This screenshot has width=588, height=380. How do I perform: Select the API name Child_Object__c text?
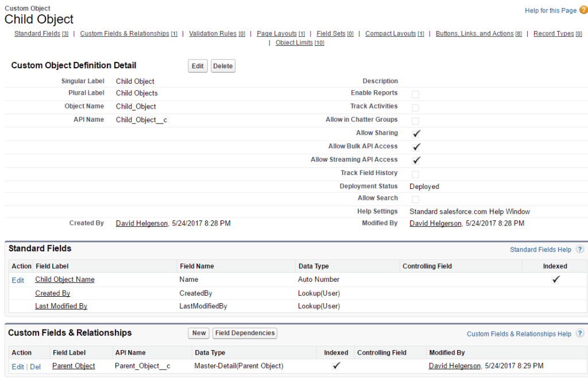tap(141, 120)
